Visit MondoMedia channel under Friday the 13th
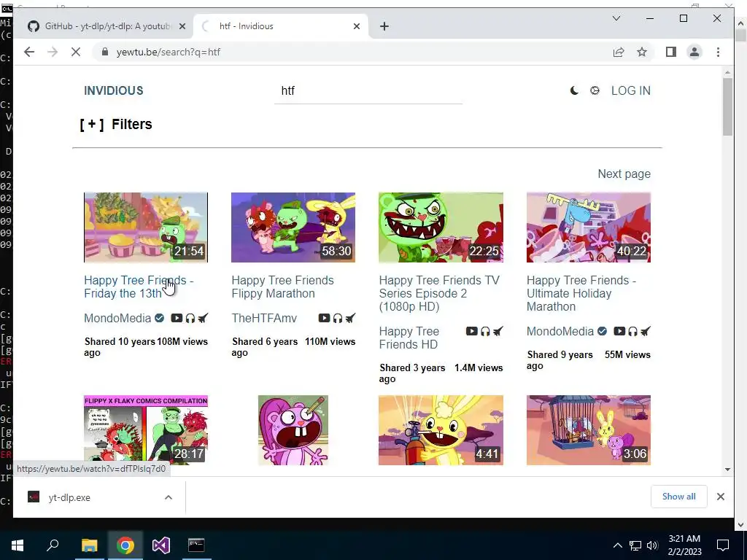Image resolution: width=747 pixels, height=560 pixels. coord(117,318)
